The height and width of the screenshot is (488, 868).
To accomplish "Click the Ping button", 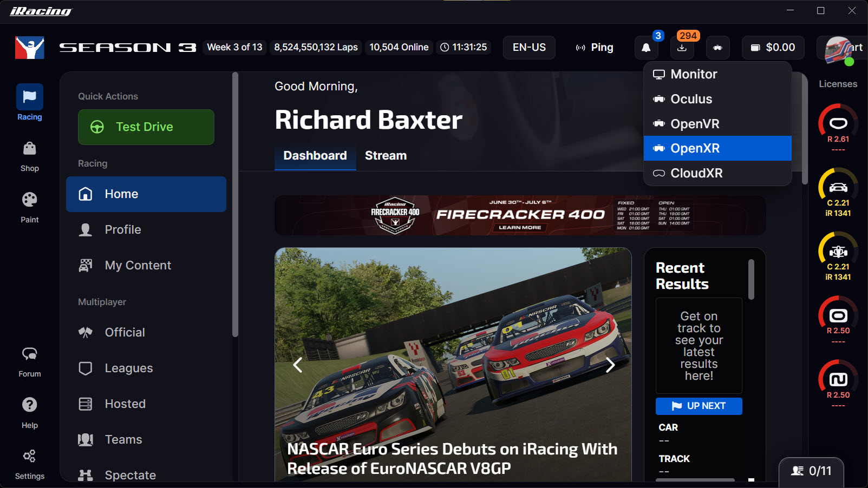I will click(595, 48).
